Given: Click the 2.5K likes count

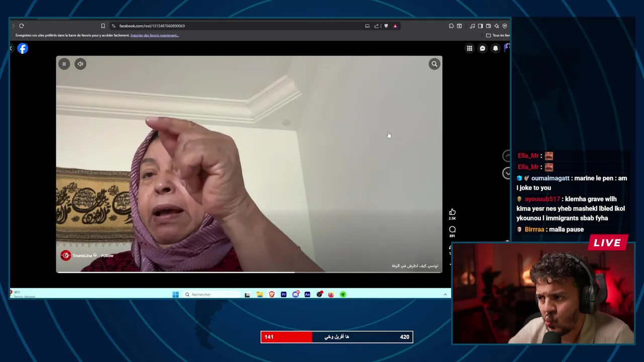Looking at the screenshot, I should coord(452,218).
